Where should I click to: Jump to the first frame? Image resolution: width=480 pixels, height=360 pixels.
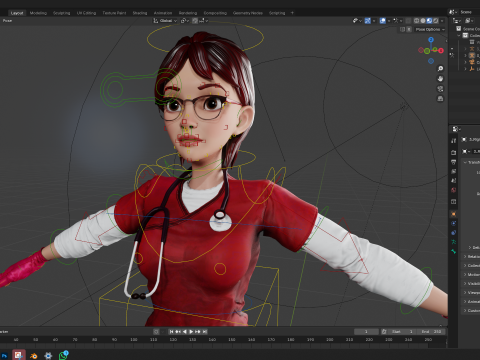coord(171,332)
